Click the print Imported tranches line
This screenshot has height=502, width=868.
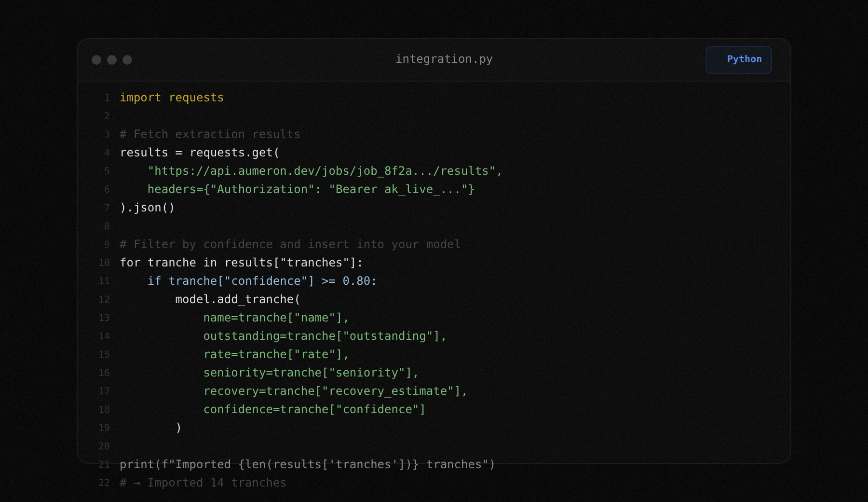tap(307, 464)
